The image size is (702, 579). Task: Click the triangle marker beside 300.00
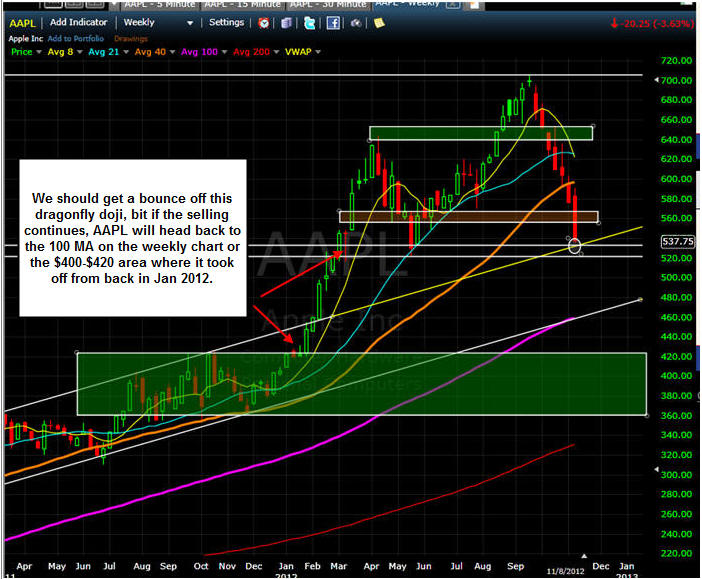[656, 469]
